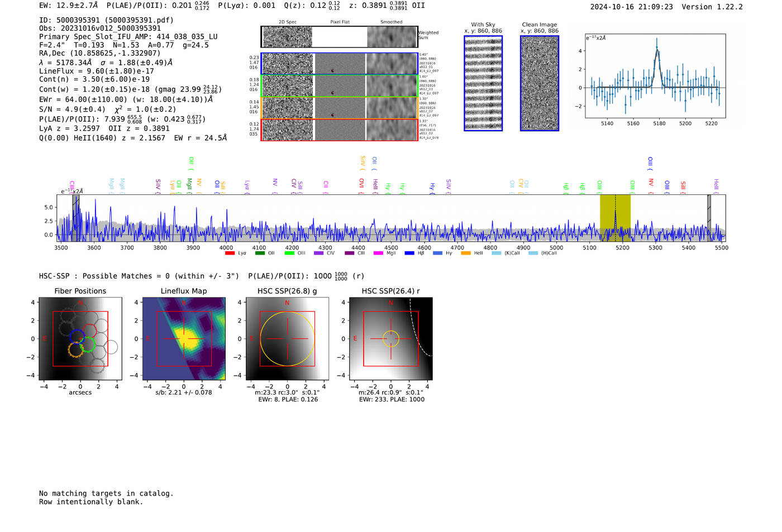Click the LyA z = 3.2597 text

pyautogui.click(x=70, y=128)
